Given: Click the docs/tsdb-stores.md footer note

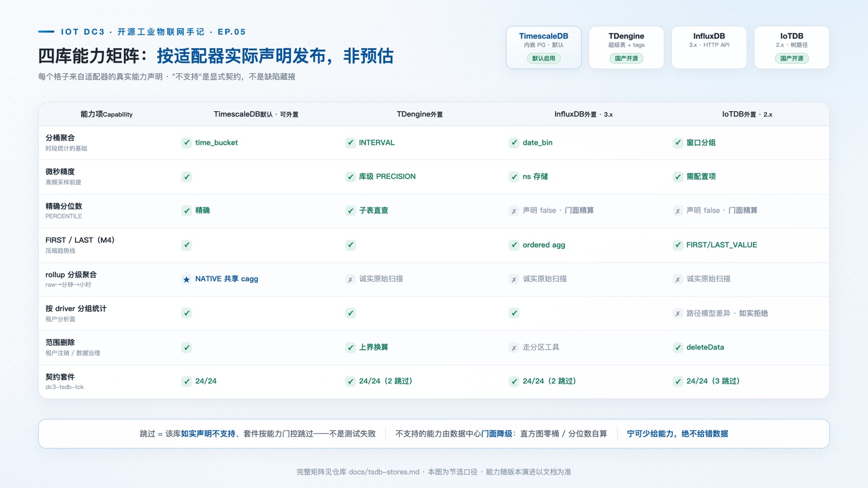Looking at the screenshot, I should click(384, 472).
